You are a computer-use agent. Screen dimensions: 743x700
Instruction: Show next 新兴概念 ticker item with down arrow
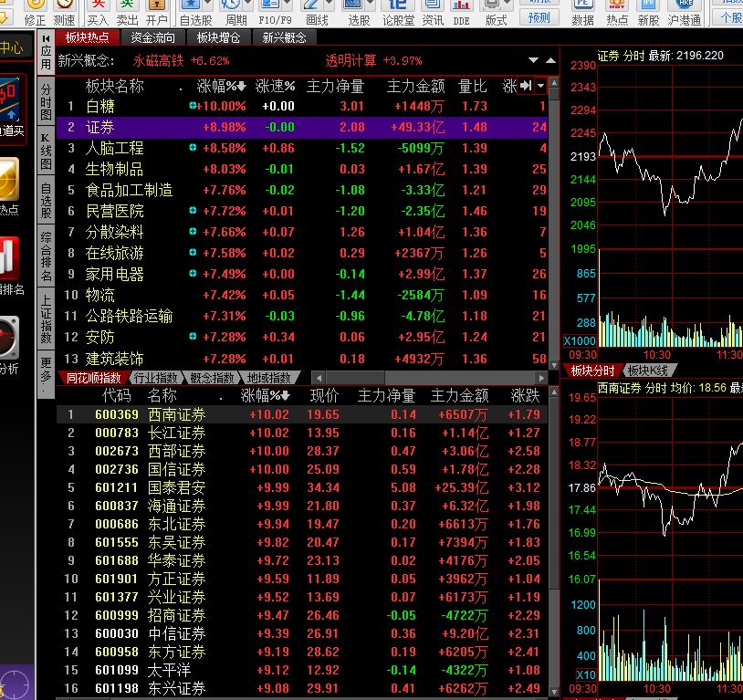(x=533, y=60)
